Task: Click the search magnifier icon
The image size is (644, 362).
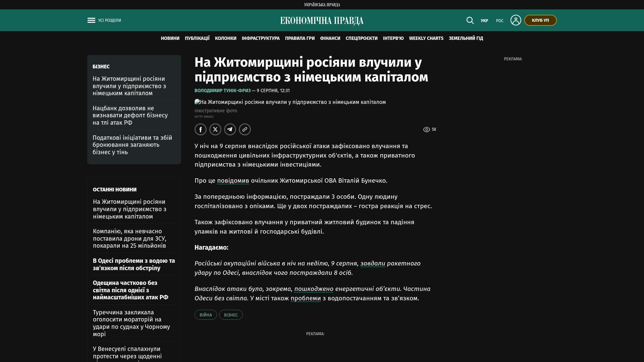Action: [x=470, y=20]
